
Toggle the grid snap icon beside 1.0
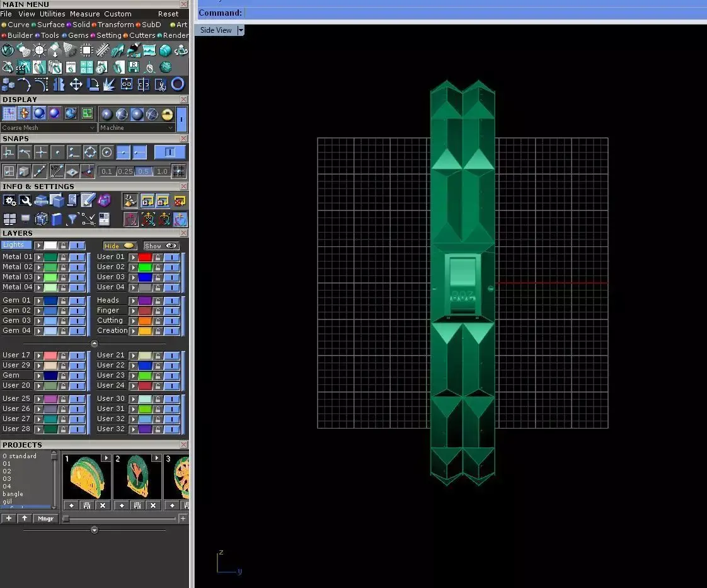click(x=178, y=171)
